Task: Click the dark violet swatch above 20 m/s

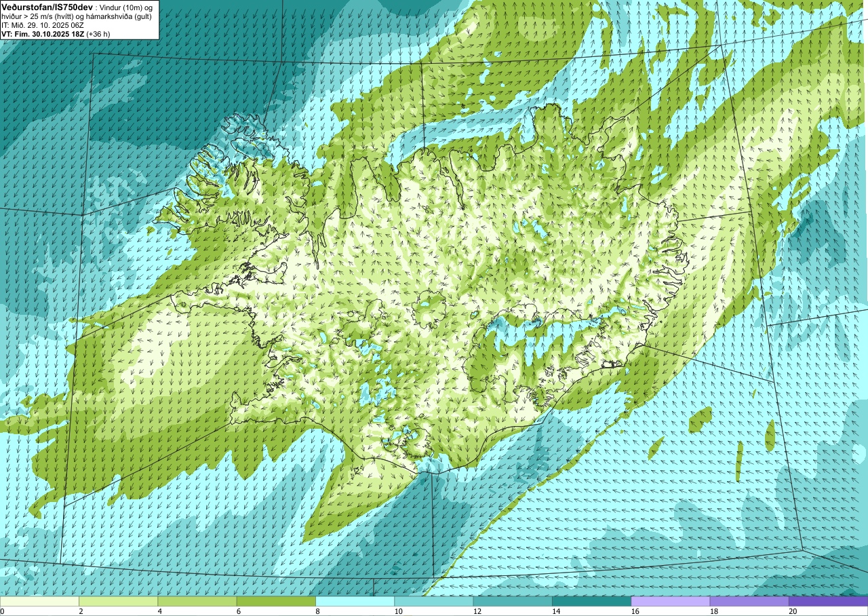Action: 828,601
